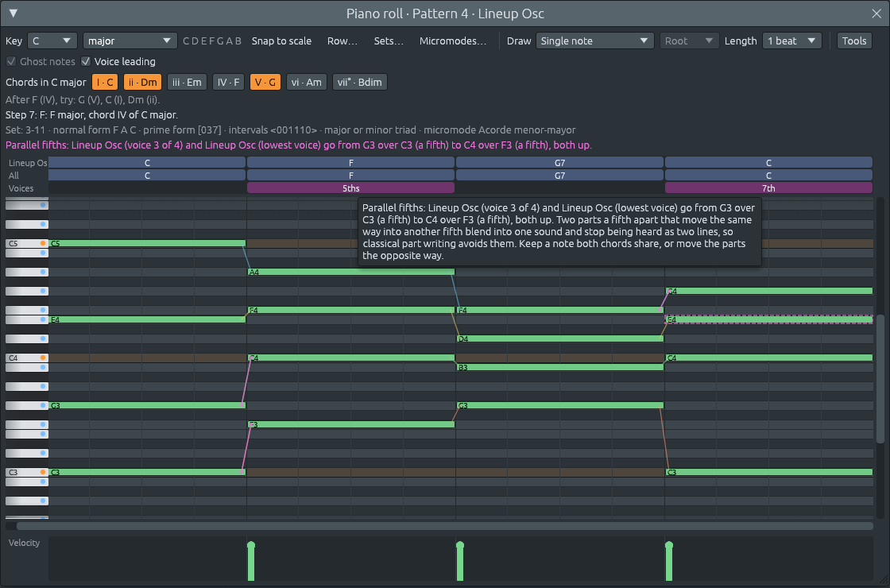Click the horizontal scrollbar below the note grid

(444, 526)
